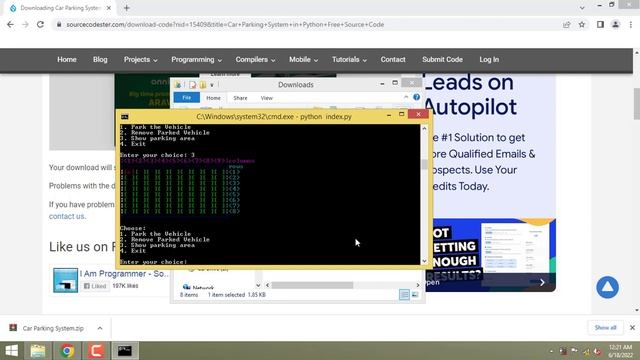The width and height of the screenshot is (640, 360).
Task: Click the address bar URL field
Action: 306,24
